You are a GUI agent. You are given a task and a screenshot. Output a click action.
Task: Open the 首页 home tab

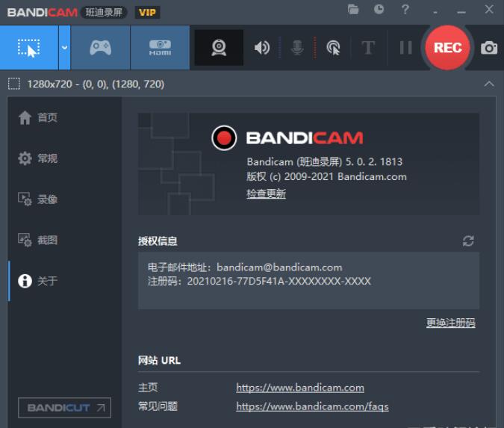click(x=38, y=117)
